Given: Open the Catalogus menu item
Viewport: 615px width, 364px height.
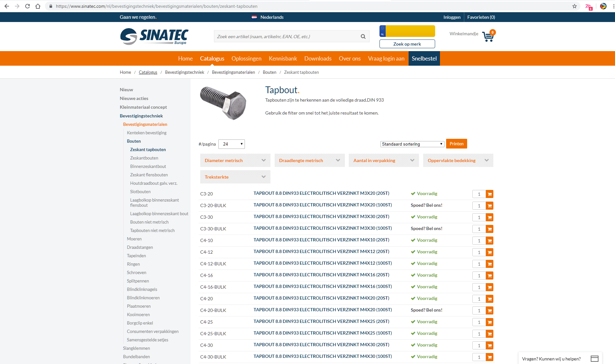Looking at the screenshot, I should tap(212, 59).
